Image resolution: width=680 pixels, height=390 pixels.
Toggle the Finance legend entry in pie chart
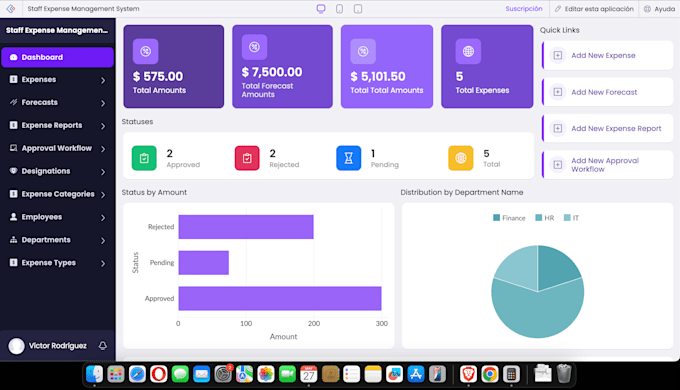(509, 218)
